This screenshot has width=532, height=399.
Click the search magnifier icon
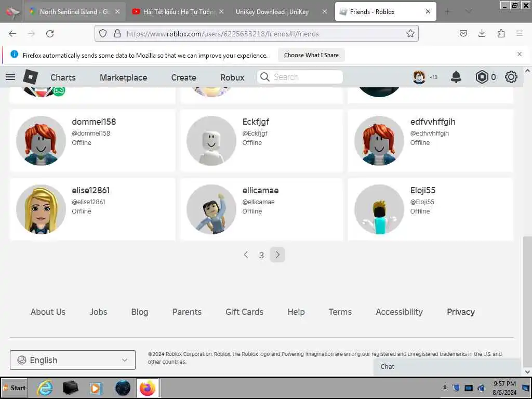(264, 77)
